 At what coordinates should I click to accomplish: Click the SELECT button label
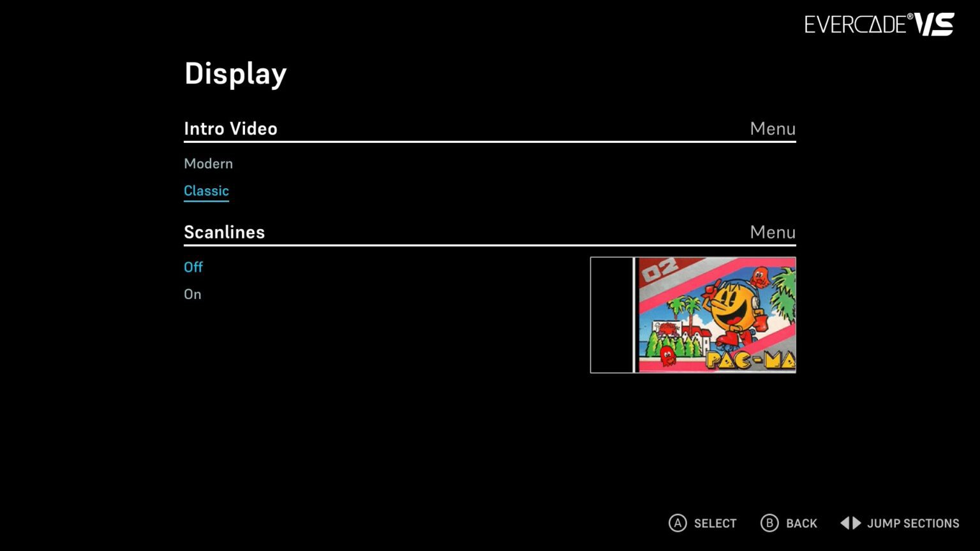715,523
